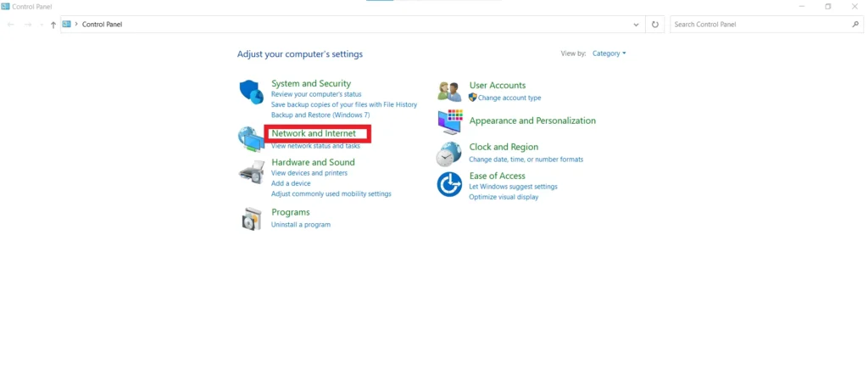
Task: Open the Ease of Access icon
Action: 449,184
